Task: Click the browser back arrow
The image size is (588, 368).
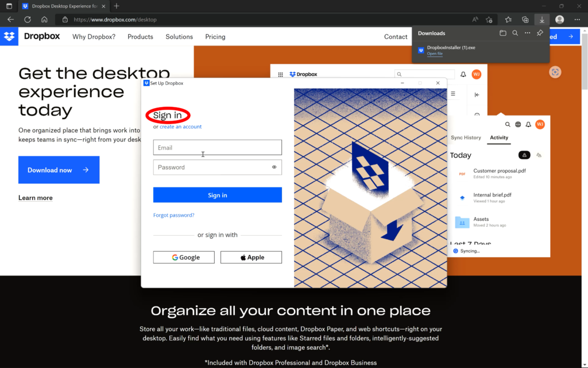Action: tap(10, 20)
